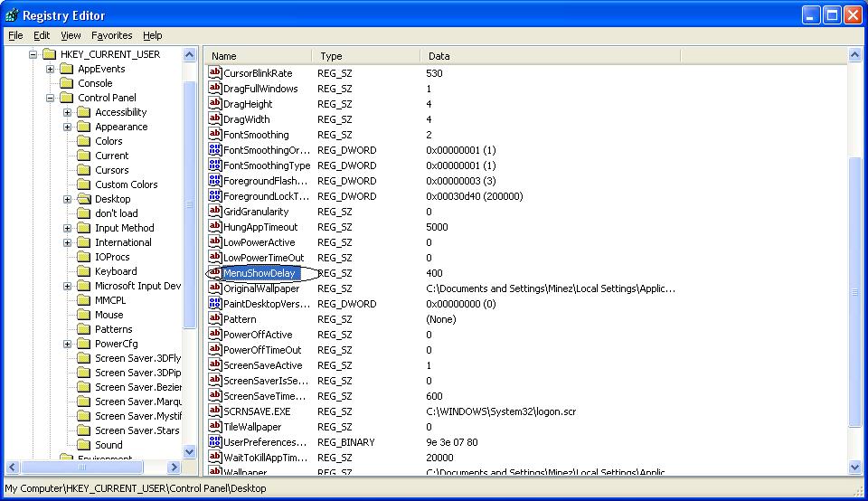Viewport: 868px width, 501px height.
Task: Expand the Microsoft Input Devices key
Action: tap(67, 286)
